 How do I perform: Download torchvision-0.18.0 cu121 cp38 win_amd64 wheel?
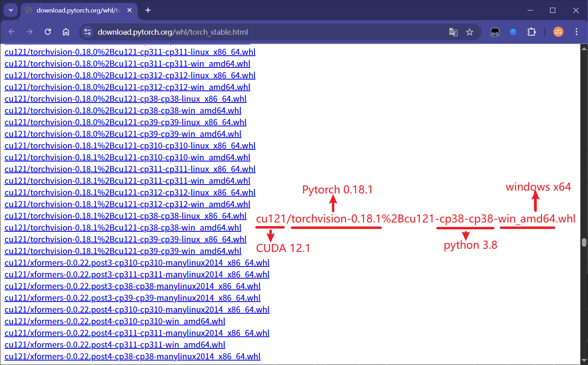(x=123, y=111)
